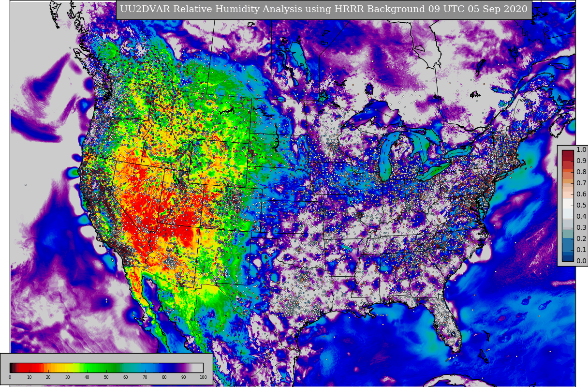Click the '0' tick label on humidity colorbar
This screenshot has width=588, height=387.
tap(10, 377)
